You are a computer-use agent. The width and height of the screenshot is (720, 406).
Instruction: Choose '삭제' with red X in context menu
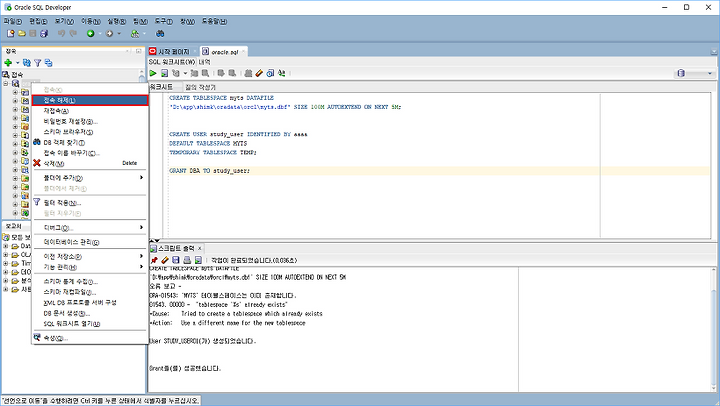point(90,163)
